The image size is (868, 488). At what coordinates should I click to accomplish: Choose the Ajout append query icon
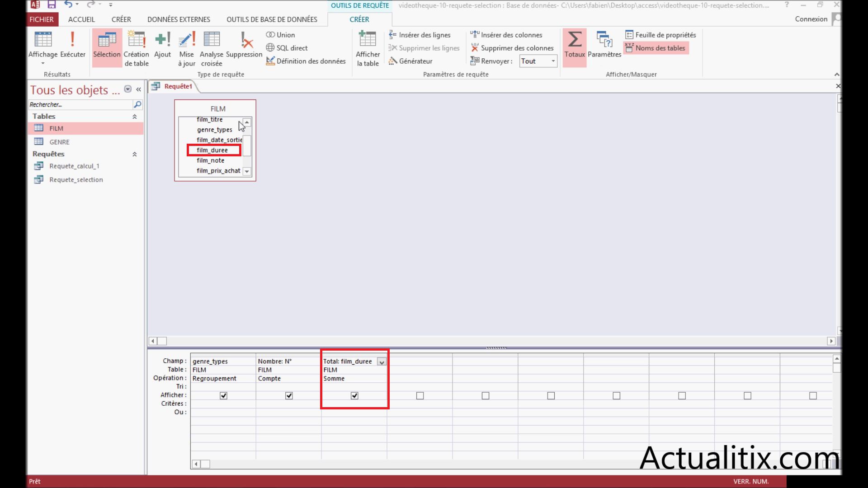[162, 44]
